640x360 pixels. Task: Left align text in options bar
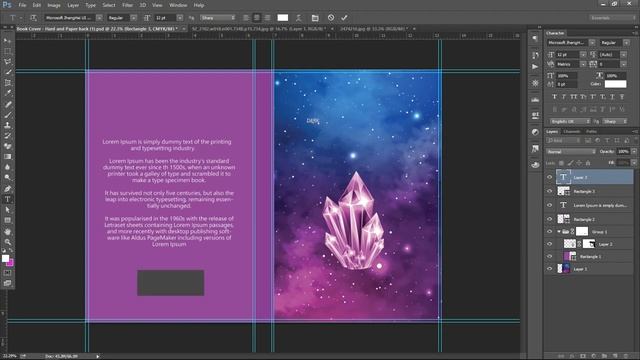[x=246, y=18]
